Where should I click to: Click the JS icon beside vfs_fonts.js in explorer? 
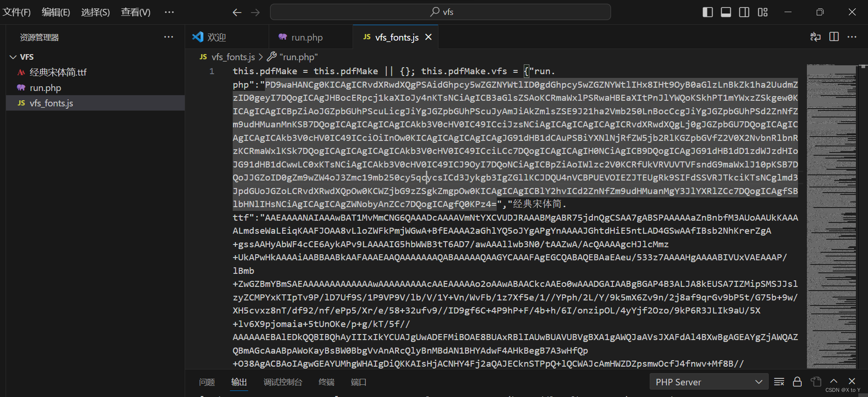click(x=21, y=103)
